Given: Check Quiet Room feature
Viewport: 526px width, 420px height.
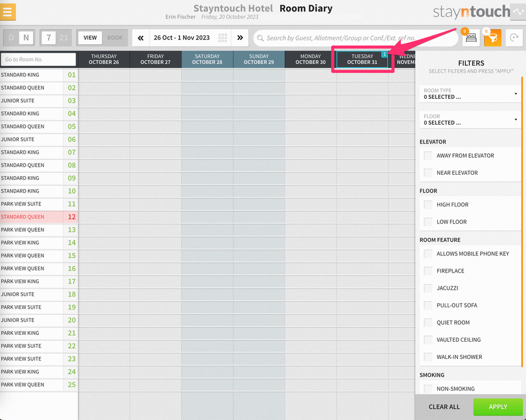Looking at the screenshot, I should point(428,322).
